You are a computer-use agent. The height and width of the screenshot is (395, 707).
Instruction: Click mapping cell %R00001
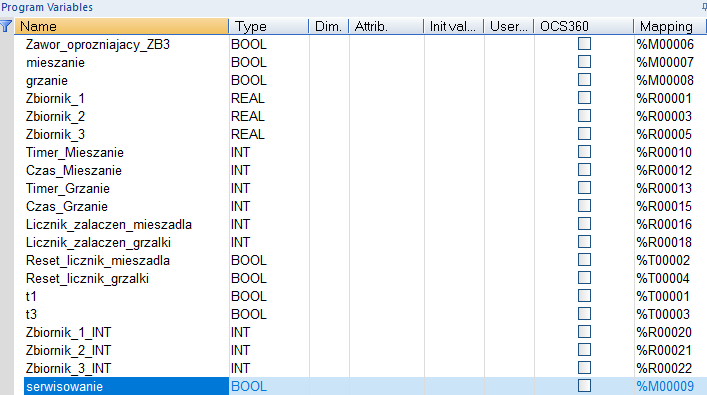(x=664, y=99)
